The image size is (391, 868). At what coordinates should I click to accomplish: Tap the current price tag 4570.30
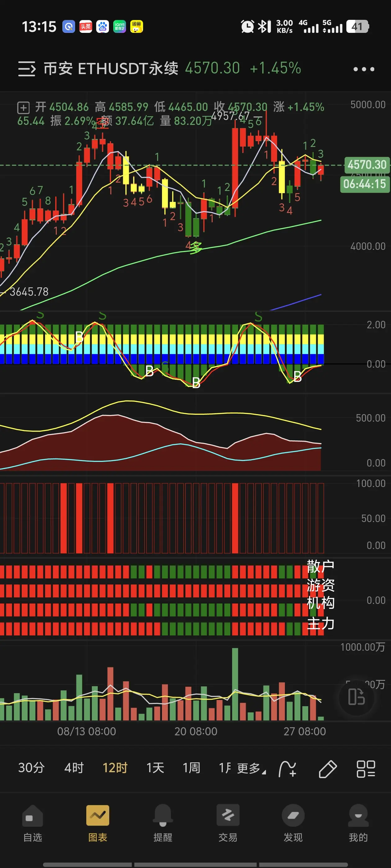tap(367, 165)
